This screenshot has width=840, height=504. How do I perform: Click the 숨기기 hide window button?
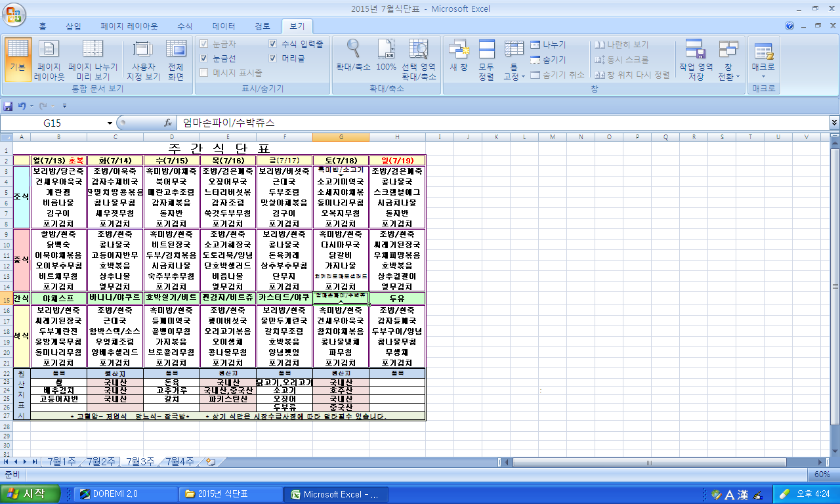548,60
